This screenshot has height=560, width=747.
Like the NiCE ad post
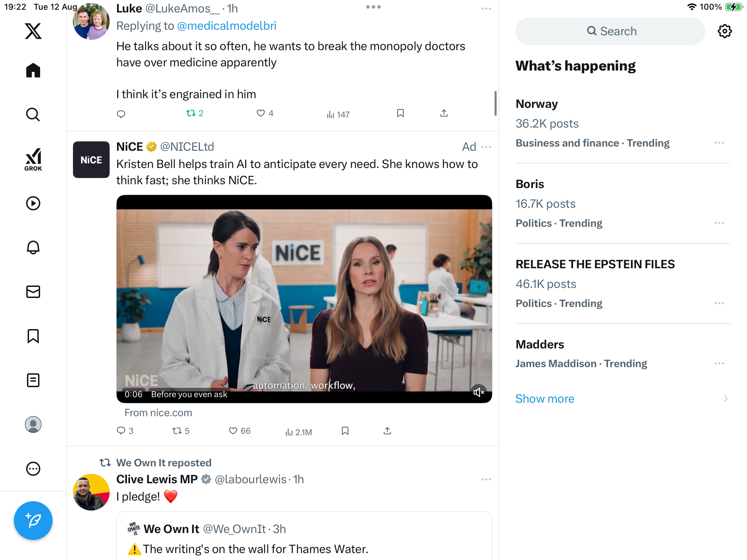[x=233, y=431]
